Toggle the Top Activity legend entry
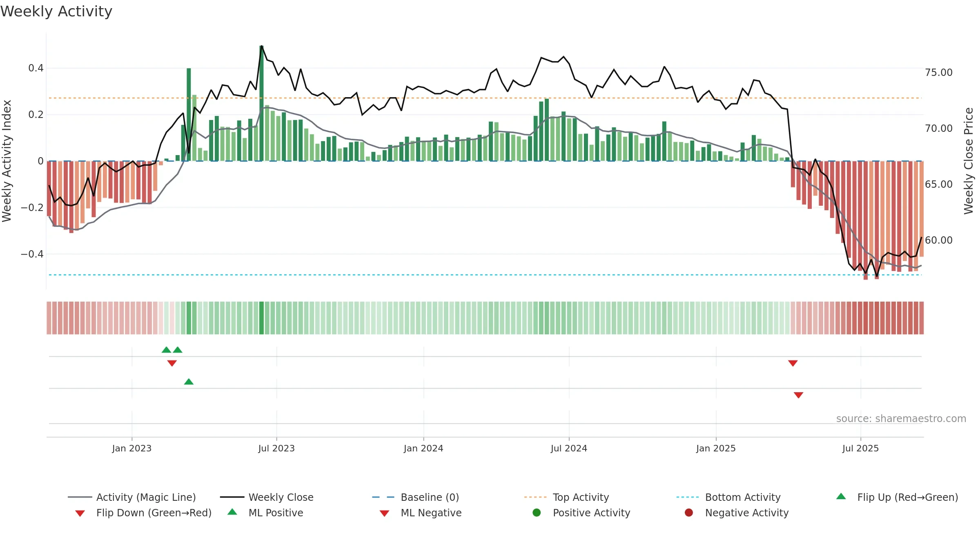The image size is (980, 551). pos(567,497)
